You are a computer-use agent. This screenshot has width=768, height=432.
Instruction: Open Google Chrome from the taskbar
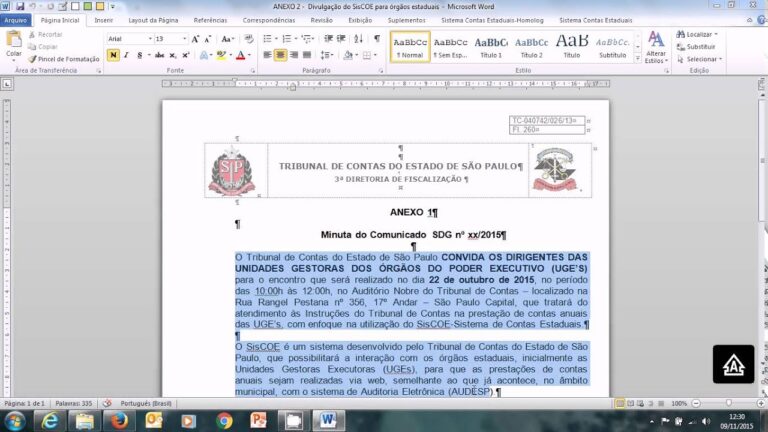pyautogui.click(x=224, y=421)
